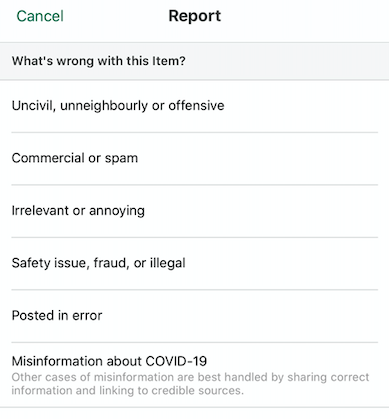
Task: Report COVID-19 misinformation
Action: [194, 375]
